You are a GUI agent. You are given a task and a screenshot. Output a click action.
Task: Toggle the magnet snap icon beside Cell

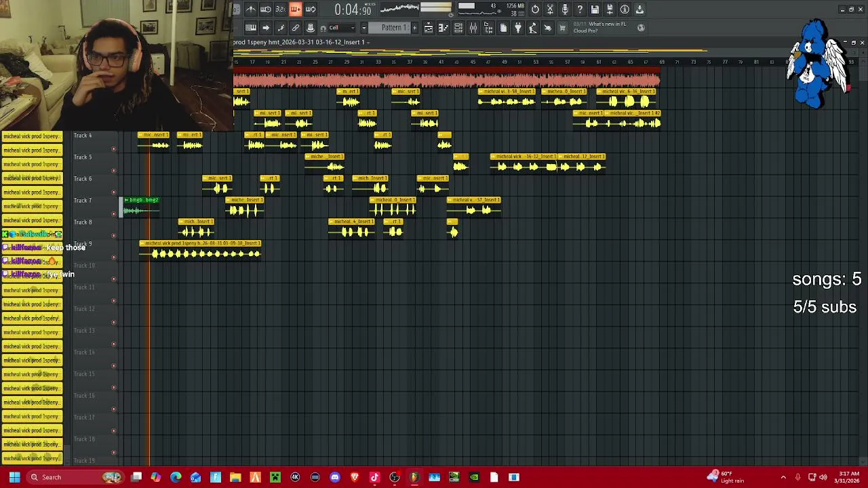point(323,28)
